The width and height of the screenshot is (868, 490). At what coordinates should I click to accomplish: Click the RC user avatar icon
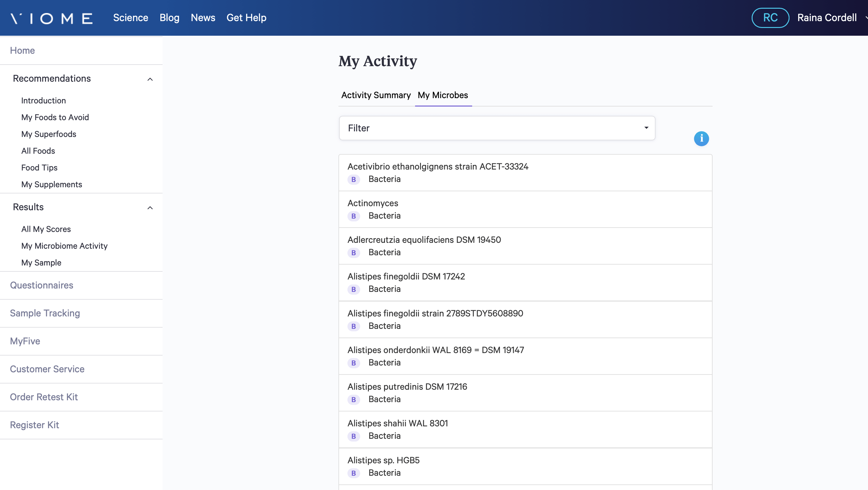770,17
